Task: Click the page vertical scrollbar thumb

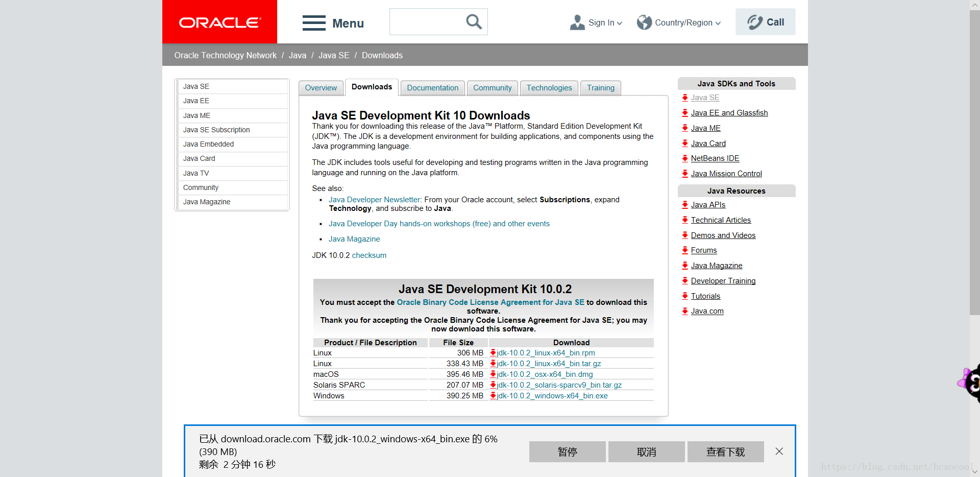Action: (974, 162)
